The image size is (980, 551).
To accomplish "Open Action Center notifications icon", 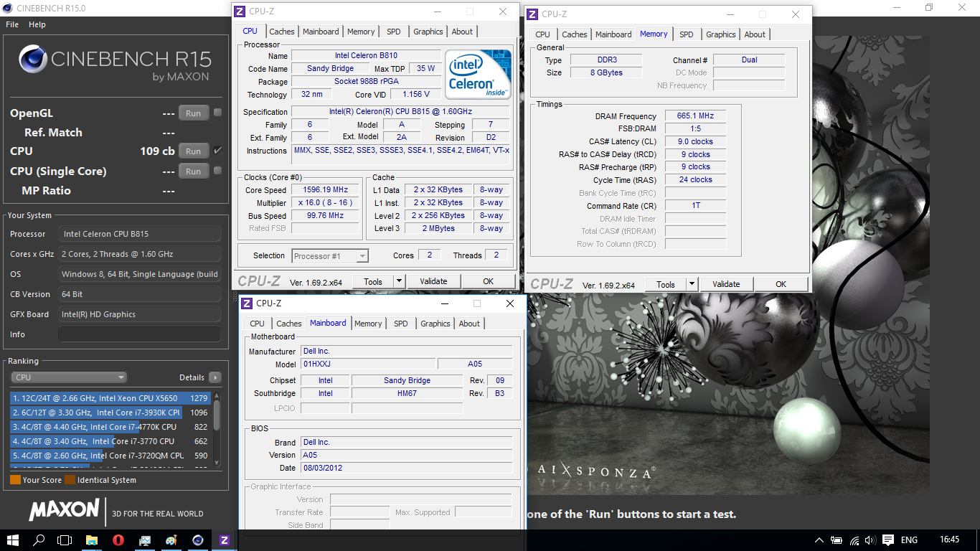I will pos(887,540).
